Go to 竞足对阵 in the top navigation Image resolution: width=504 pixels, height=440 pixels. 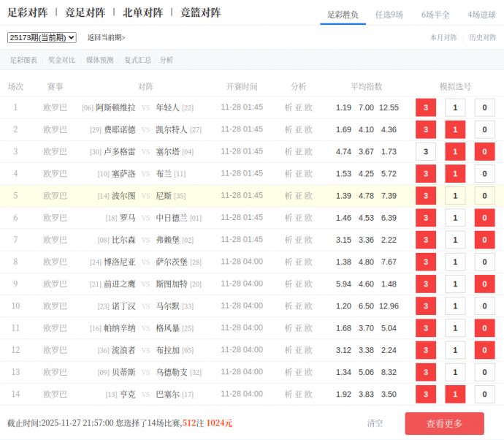[85, 12]
